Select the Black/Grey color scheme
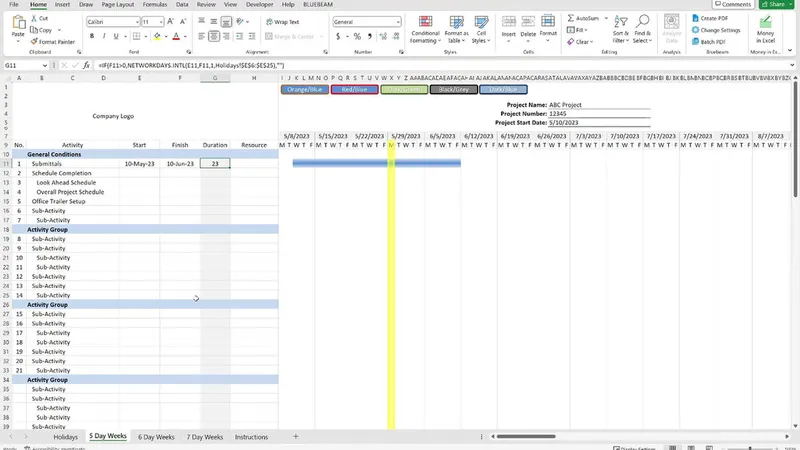Screen dimensions: 800x450 (x=454, y=89)
